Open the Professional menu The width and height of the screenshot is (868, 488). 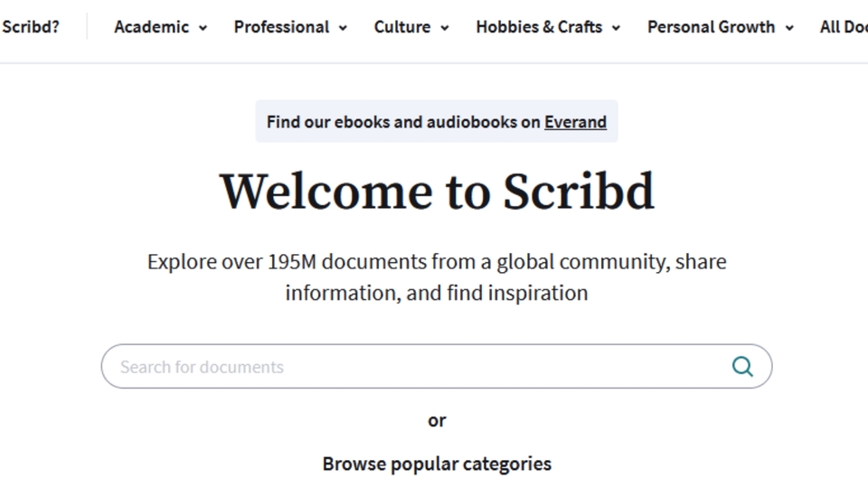290,27
